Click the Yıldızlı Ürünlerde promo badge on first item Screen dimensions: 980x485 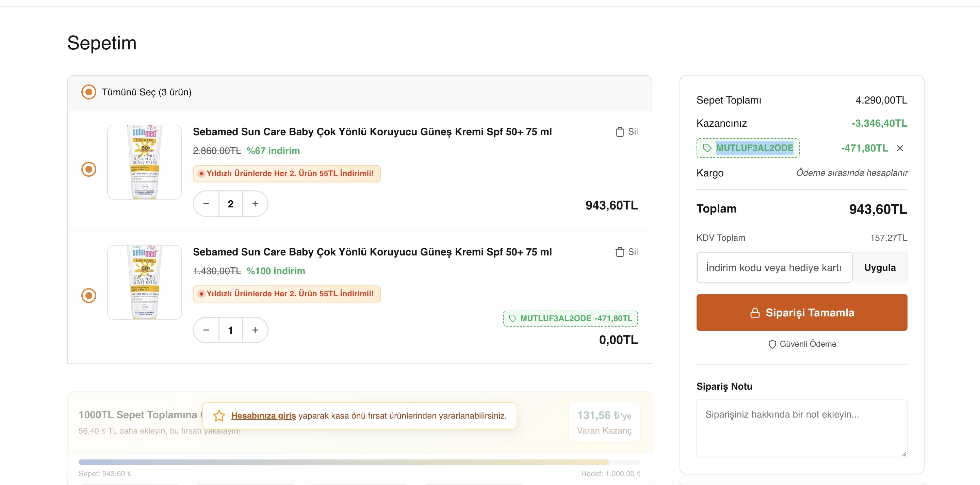[x=287, y=174]
